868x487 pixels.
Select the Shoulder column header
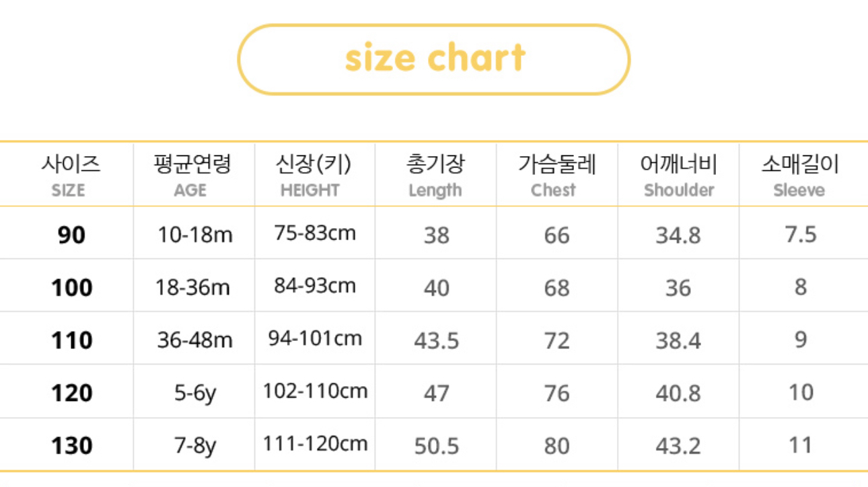click(678, 175)
